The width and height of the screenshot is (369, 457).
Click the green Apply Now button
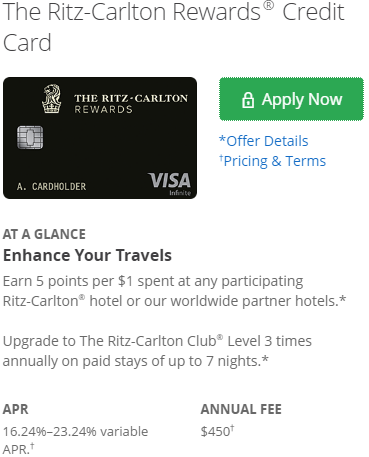[x=291, y=99]
